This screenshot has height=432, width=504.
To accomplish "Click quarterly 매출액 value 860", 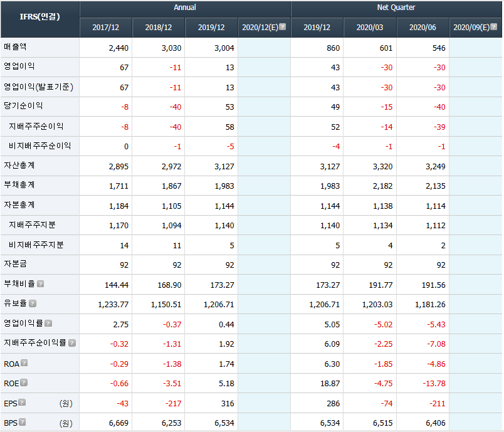I will tap(333, 48).
